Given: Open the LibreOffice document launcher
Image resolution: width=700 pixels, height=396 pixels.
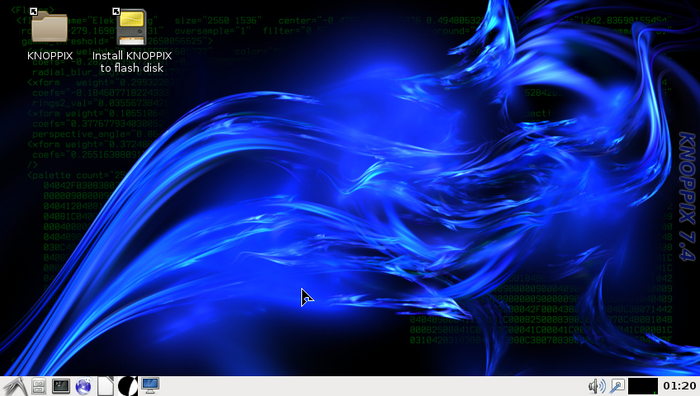Looking at the screenshot, I should click(106, 386).
